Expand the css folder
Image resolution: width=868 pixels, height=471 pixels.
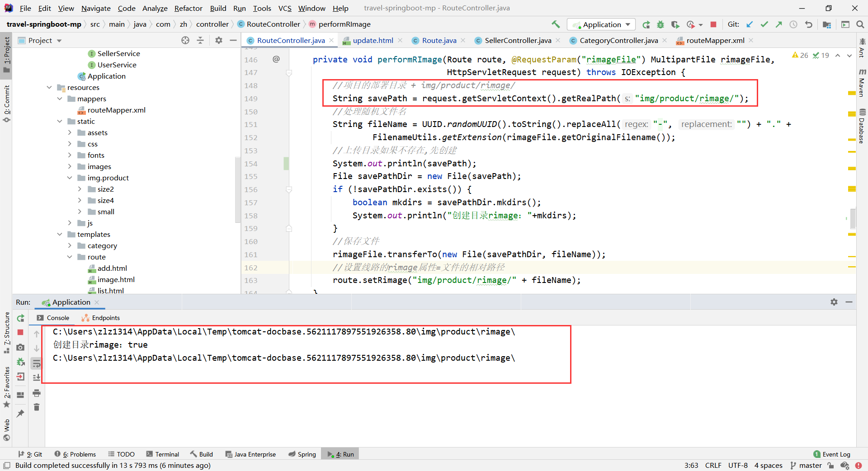point(70,144)
